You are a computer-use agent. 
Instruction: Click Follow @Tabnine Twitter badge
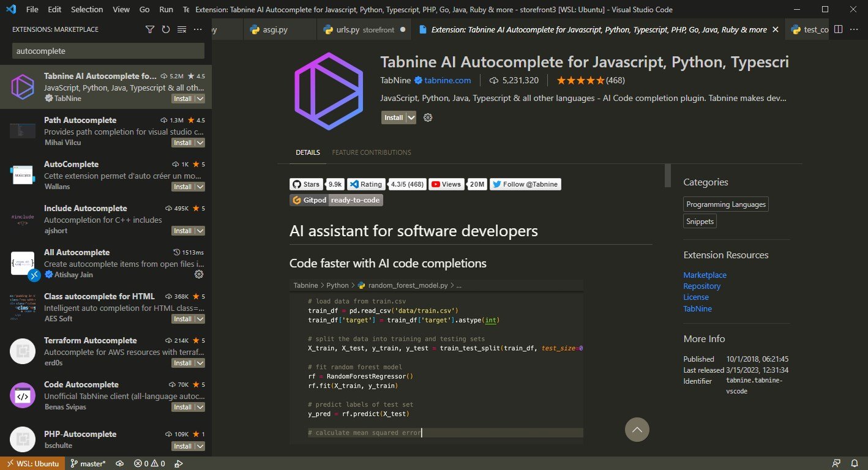click(x=525, y=184)
